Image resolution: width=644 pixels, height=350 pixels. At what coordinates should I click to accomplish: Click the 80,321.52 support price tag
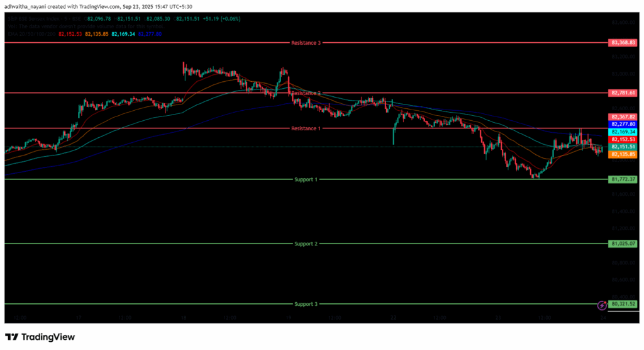pyautogui.click(x=623, y=304)
